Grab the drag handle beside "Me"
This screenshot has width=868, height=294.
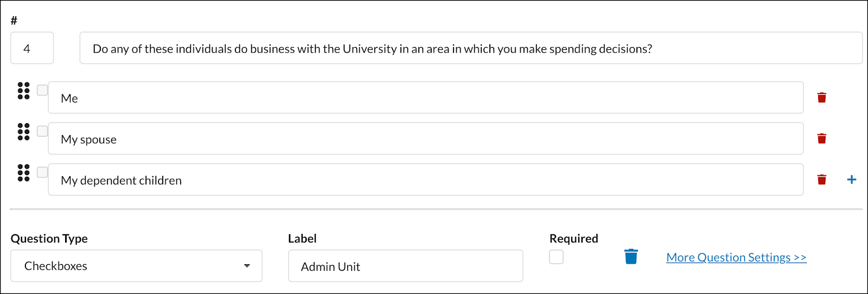coord(23,91)
